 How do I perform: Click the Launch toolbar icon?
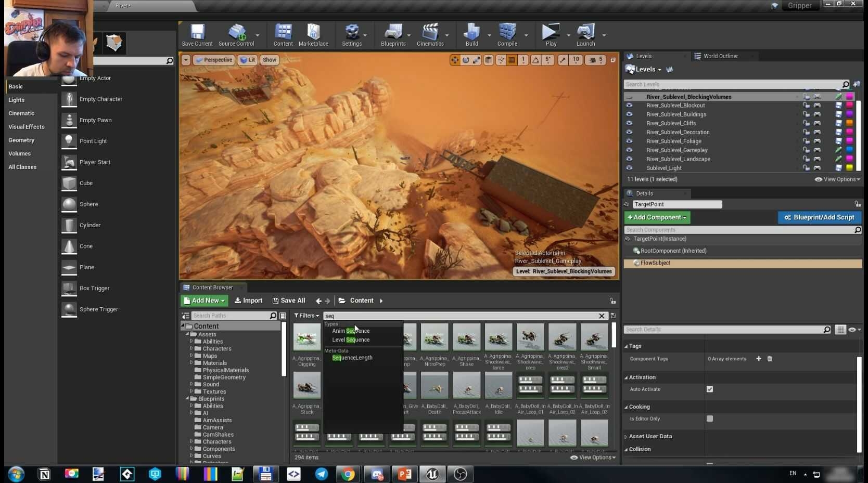click(585, 32)
